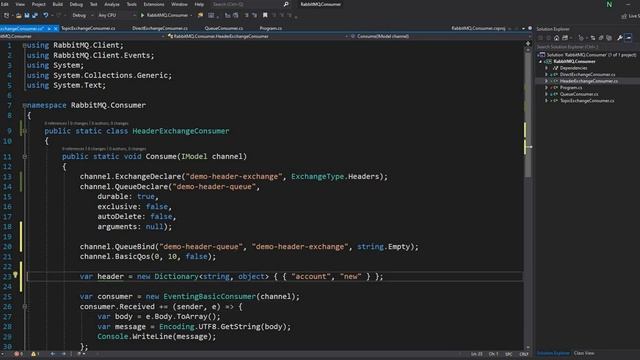Open Solution Explorer properties wrench icon

pyautogui.click(x=620, y=38)
